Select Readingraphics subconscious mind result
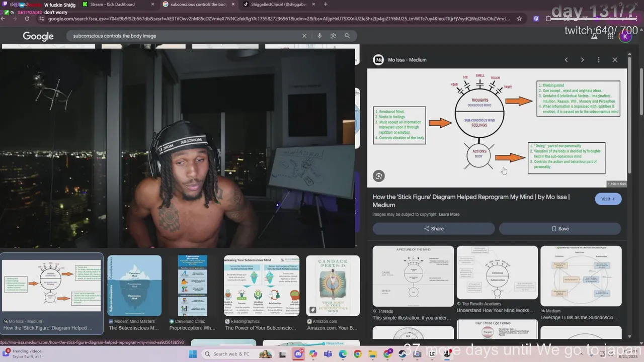Screen dimensions: 644x362 (x=262, y=286)
